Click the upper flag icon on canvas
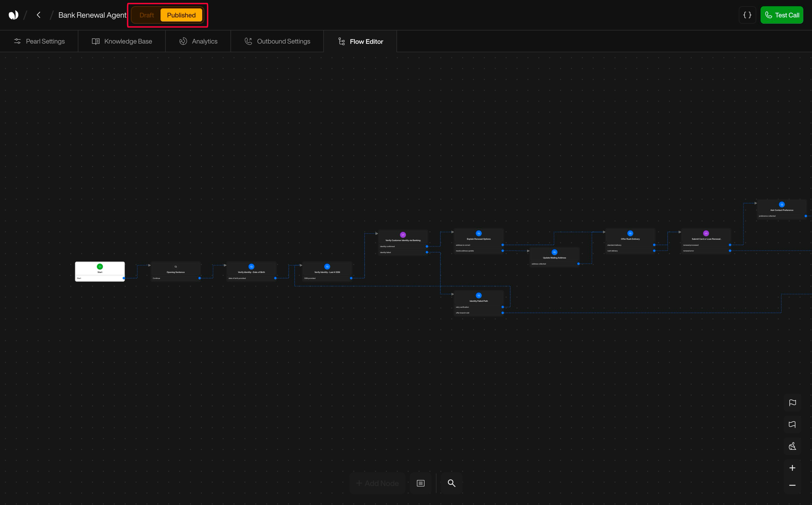 792,403
